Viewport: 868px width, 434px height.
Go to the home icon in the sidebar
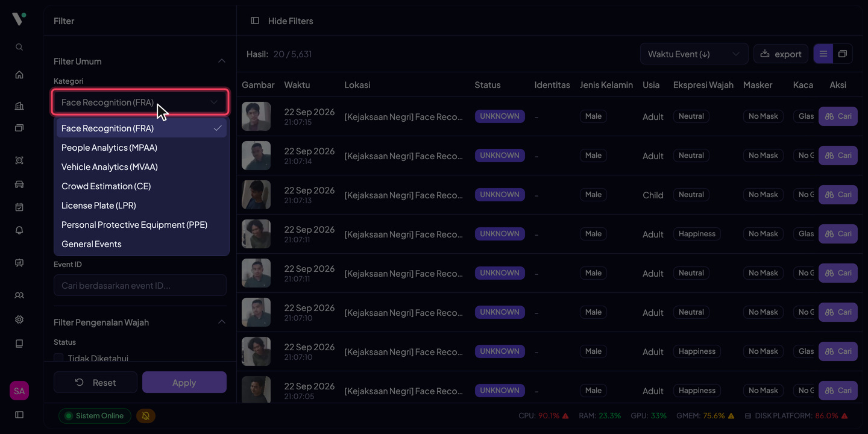click(x=19, y=75)
